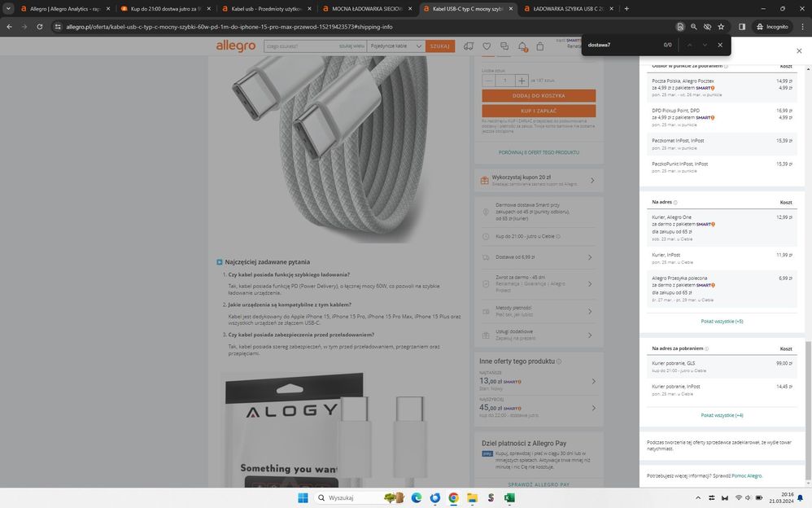Open Excel from the taskbar
812x508 pixels.
point(509,497)
